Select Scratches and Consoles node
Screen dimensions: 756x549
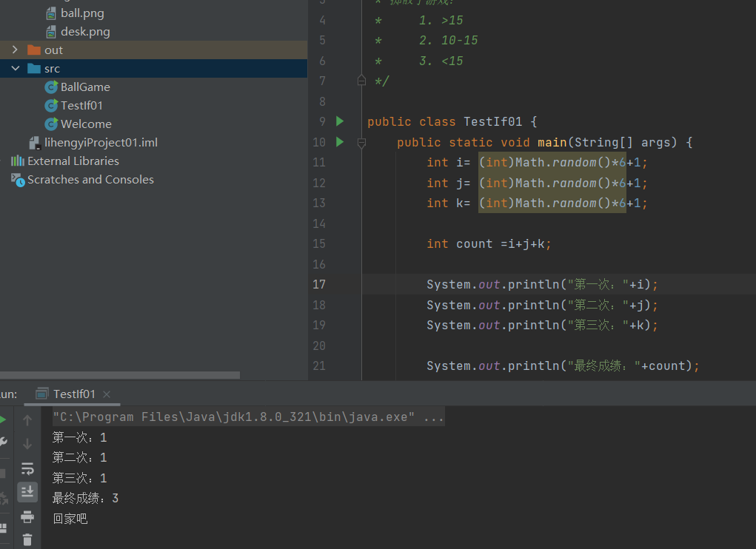point(90,180)
